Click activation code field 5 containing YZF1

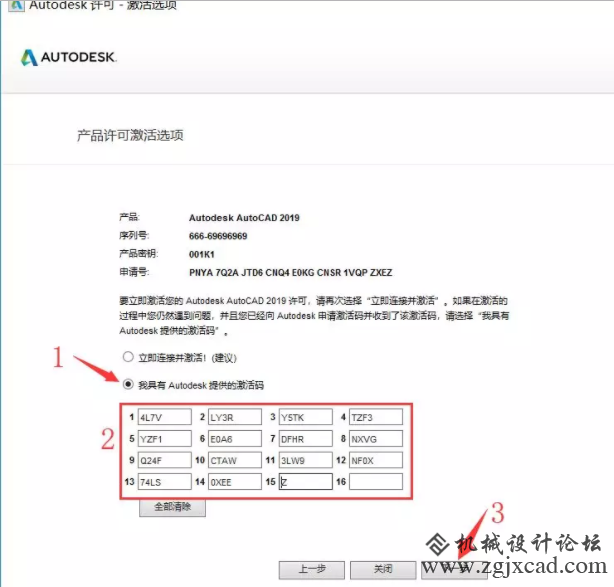pos(164,439)
